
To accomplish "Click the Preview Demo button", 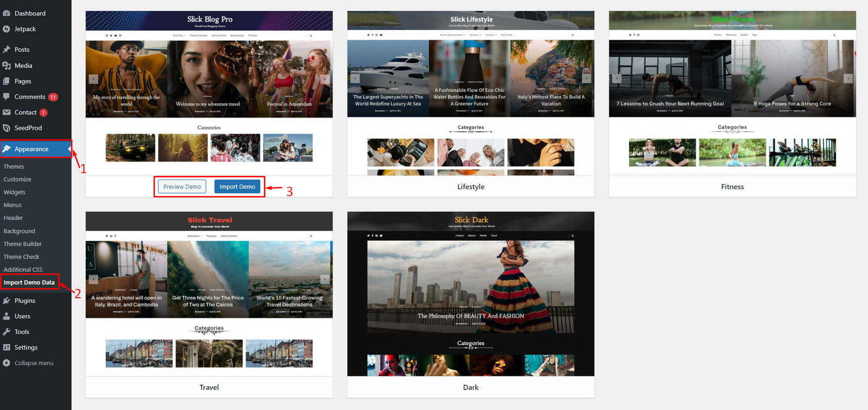I will [x=182, y=187].
